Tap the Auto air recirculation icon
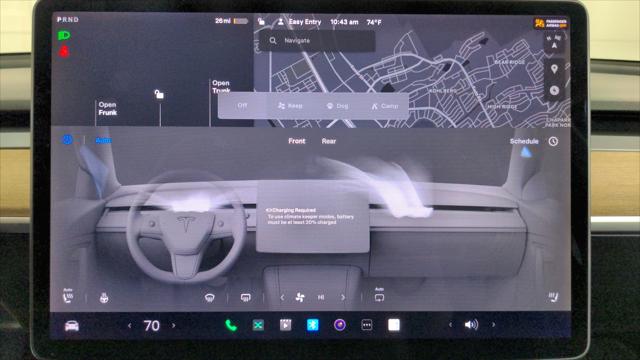Image resolution: width=640 pixels, height=360 pixels. pyautogui.click(x=379, y=295)
